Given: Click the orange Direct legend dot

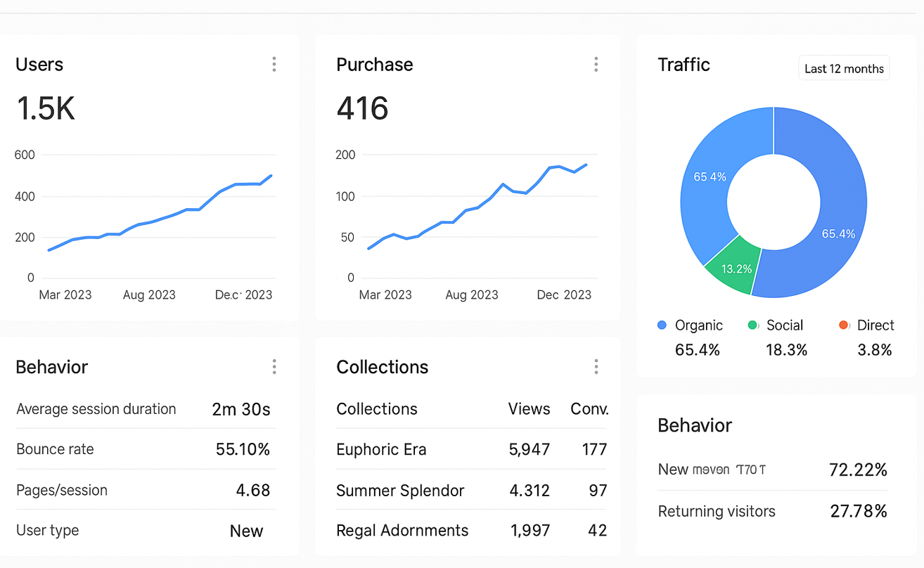Looking at the screenshot, I should (844, 325).
